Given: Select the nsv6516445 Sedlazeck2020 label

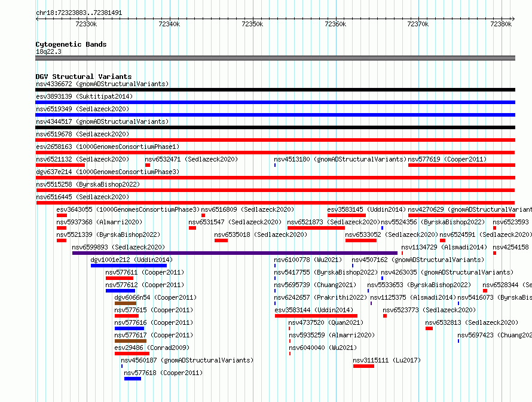Looking at the screenshot, I should pos(82,197).
